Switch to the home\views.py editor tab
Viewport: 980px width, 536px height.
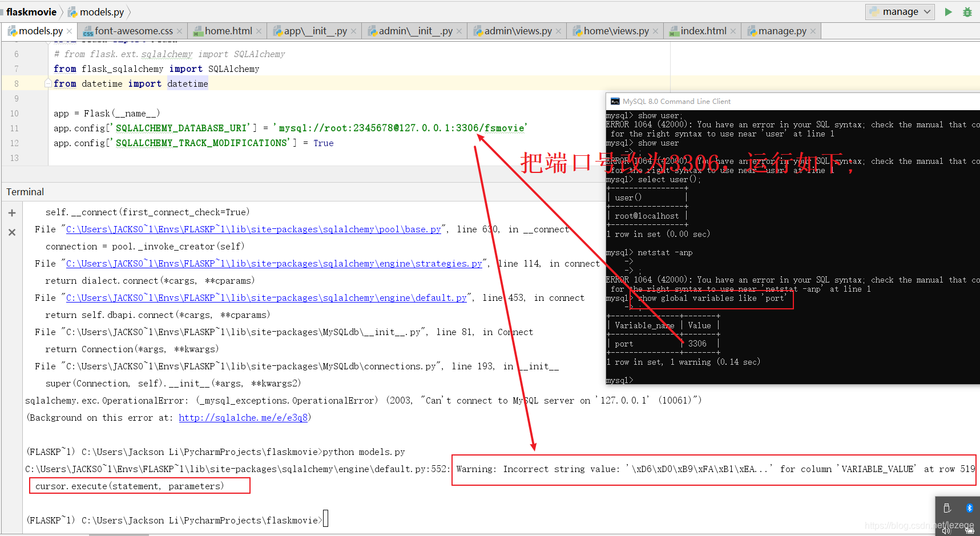(x=615, y=31)
